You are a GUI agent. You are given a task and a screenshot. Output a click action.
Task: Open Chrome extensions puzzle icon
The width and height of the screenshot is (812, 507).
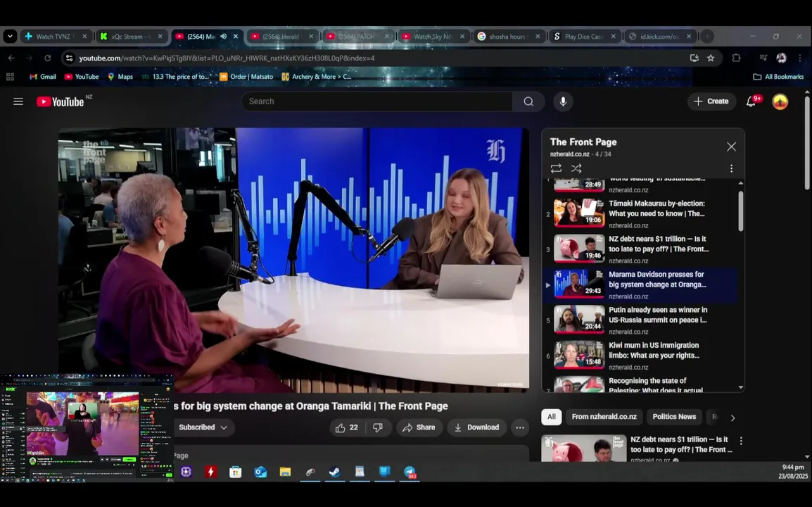pyautogui.click(x=736, y=58)
